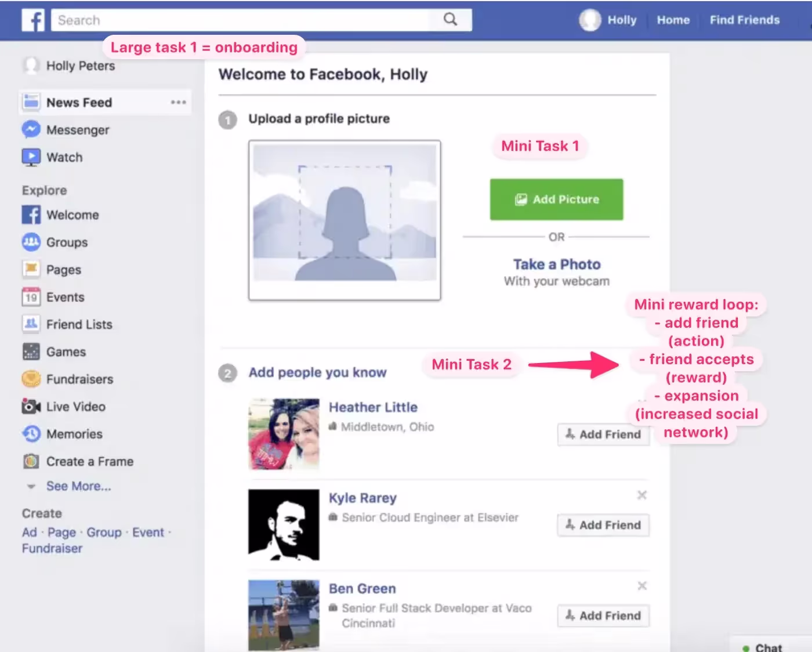Open the Watch sidebar icon
The image size is (812, 652).
pyautogui.click(x=31, y=157)
